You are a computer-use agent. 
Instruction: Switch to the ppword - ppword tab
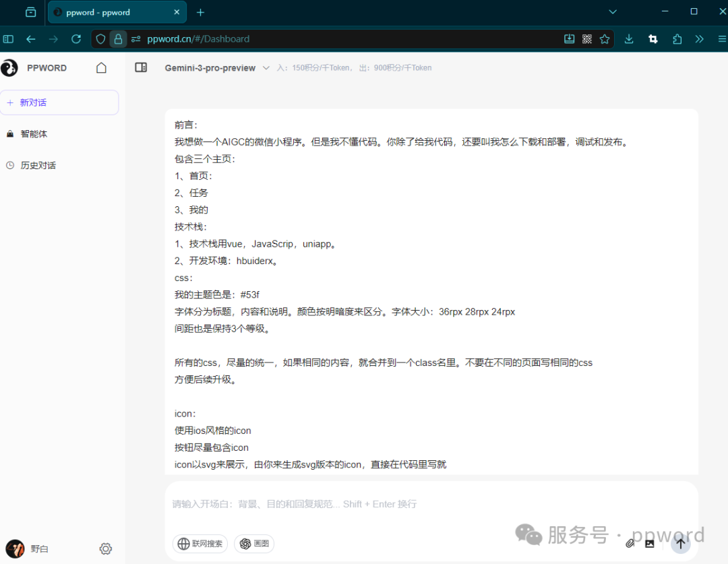[108, 11]
